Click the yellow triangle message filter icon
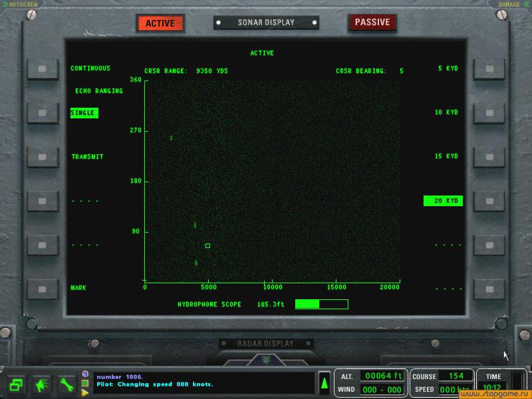 (85, 392)
